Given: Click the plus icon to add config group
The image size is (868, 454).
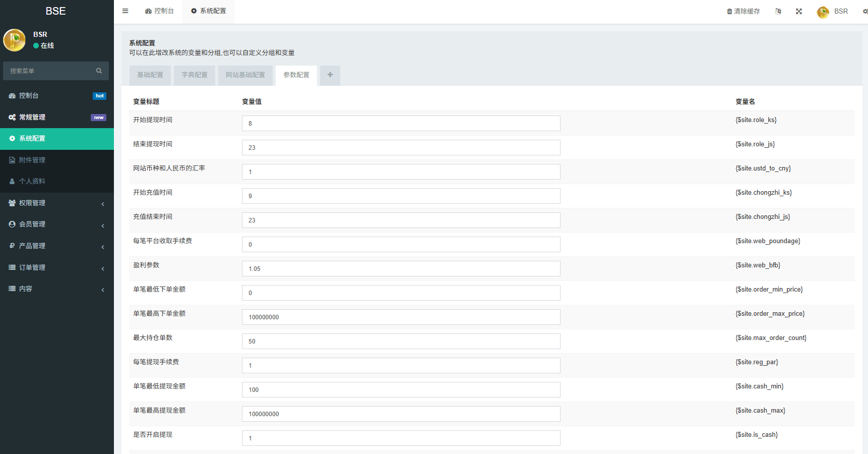Looking at the screenshot, I should (330, 75).
